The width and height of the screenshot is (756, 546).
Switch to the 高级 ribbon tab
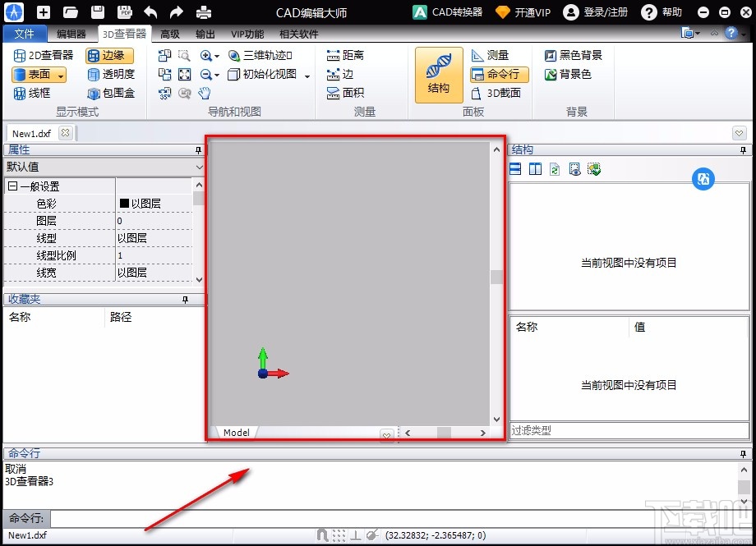[169, 34]
